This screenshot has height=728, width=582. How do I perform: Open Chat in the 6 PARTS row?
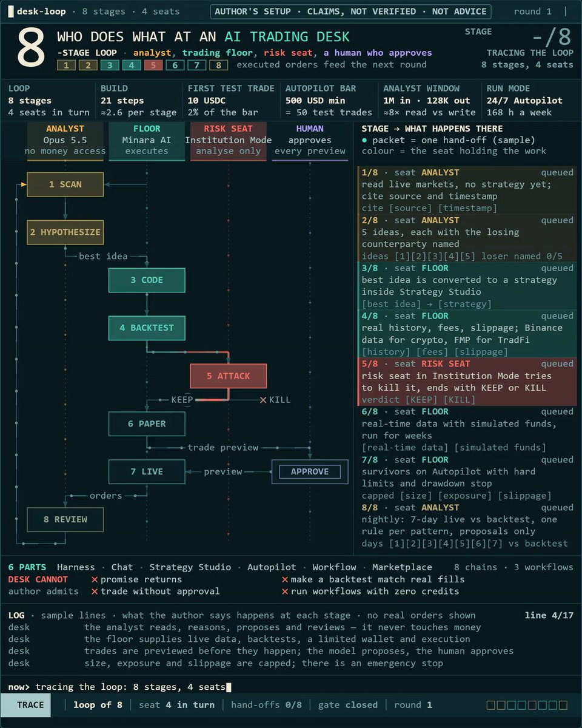[122, 567]
